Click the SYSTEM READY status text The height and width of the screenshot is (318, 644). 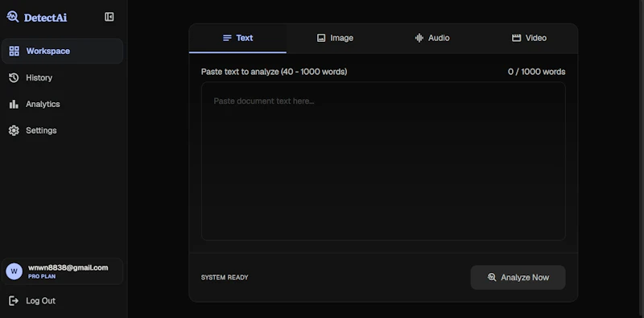[225, 278]
